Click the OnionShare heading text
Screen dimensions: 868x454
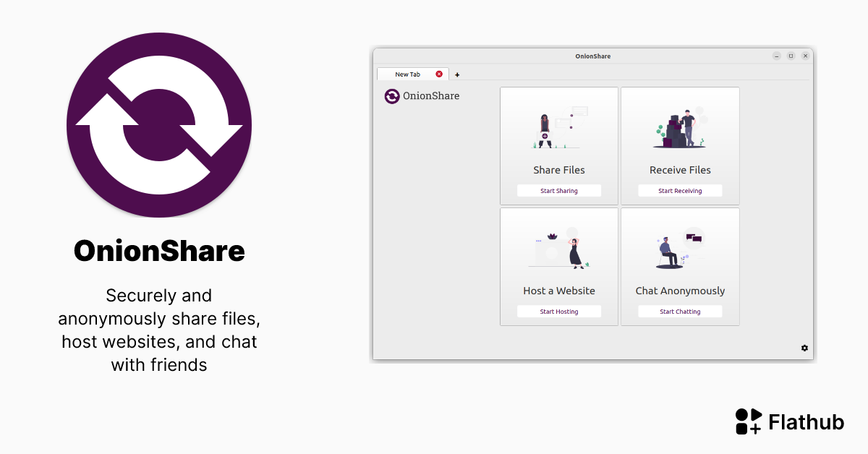[x=431, y=95]
